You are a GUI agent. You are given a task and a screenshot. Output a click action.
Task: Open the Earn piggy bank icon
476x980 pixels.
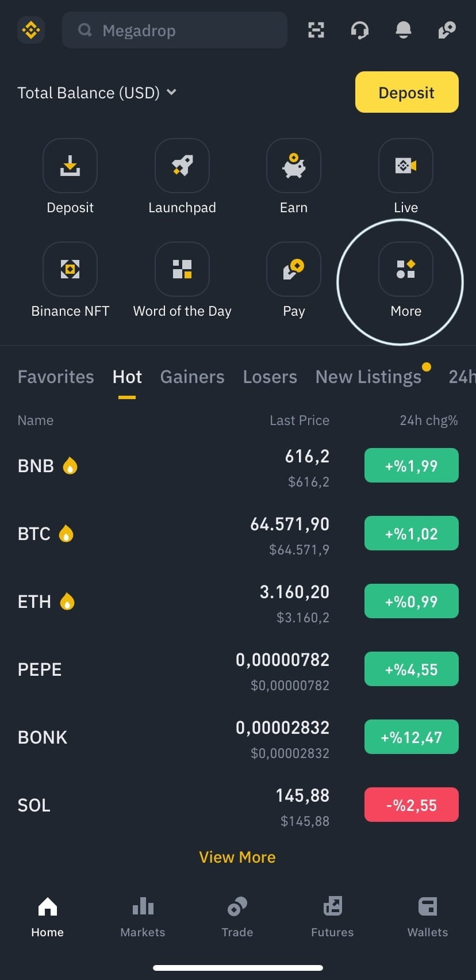tap(294, 166)
